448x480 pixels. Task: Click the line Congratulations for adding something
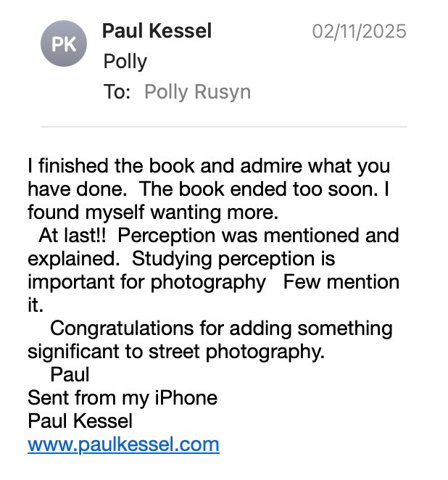pyautogui.click(x=221, y=329)
